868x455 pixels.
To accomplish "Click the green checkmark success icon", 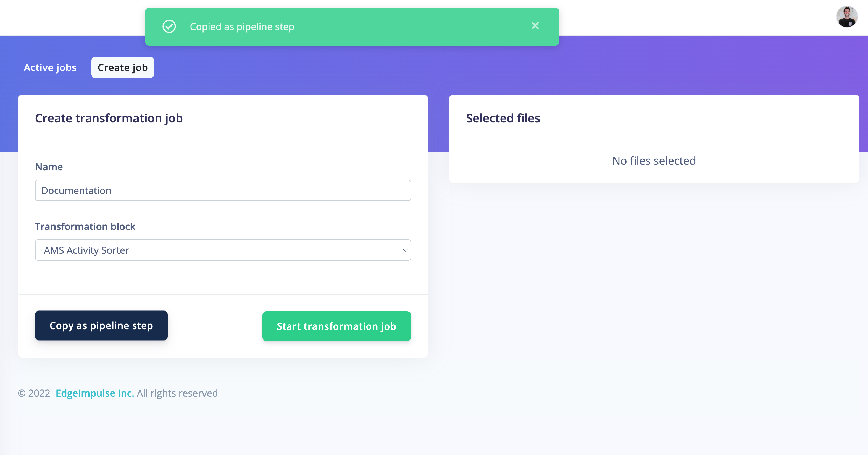I will 169,26.
